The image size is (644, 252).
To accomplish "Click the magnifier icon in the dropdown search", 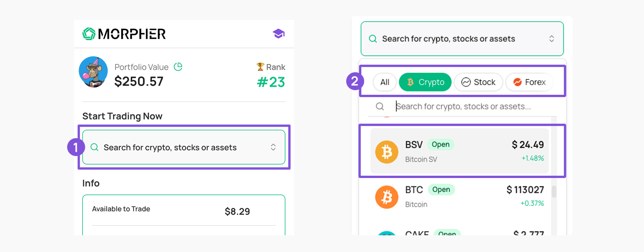I will tap(380, 106).
